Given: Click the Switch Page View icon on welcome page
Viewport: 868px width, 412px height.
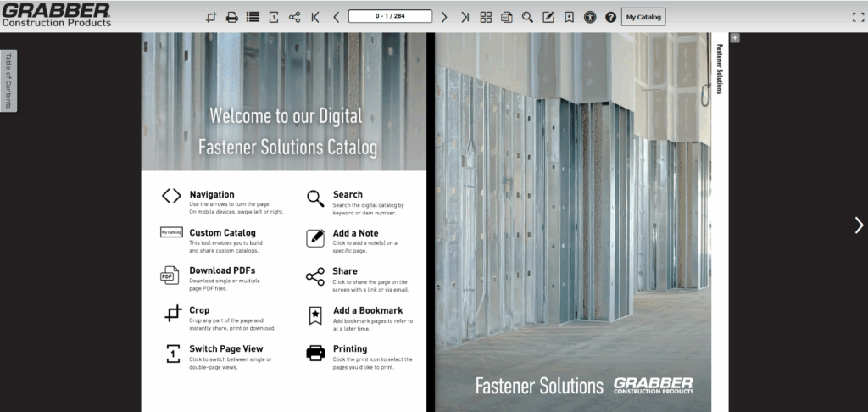Looking at the screenshot, I should pyautogui.click(x=173, y=354).
